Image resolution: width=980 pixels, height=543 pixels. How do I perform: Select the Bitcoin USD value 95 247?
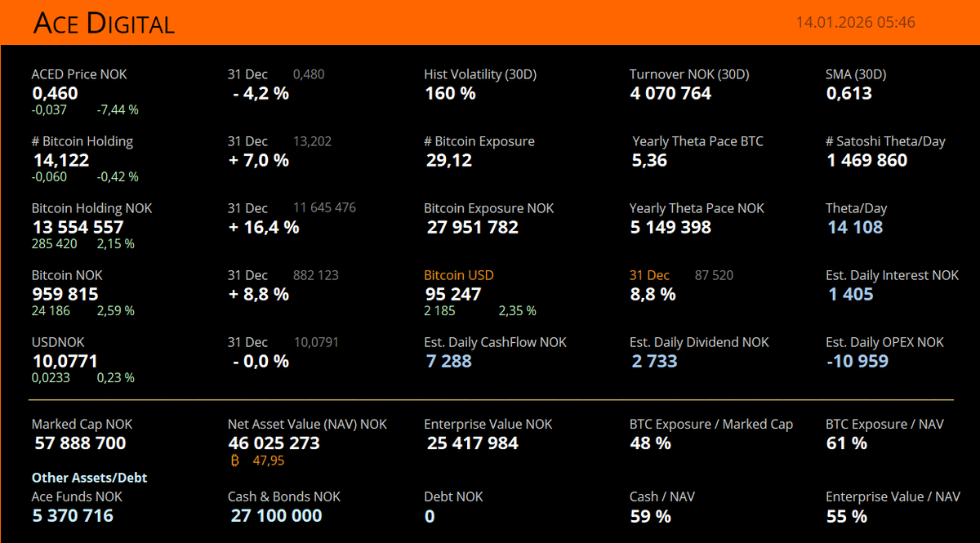(x=453, y=294)
